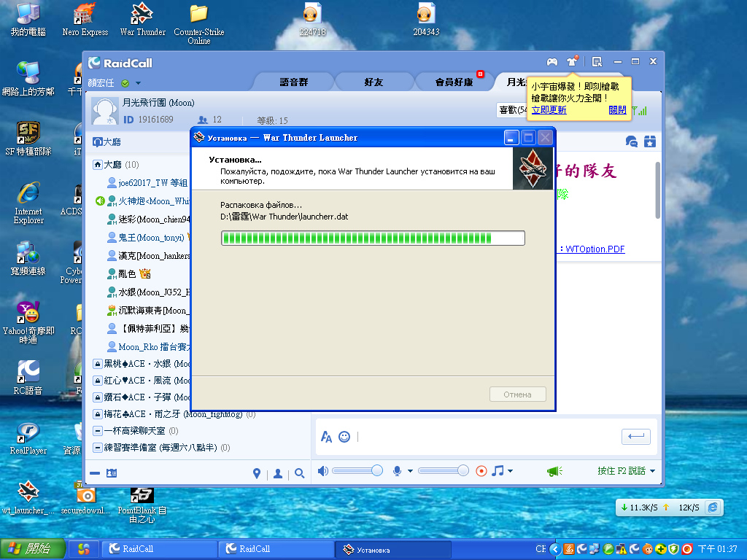
Task: Open the RealPlayer desktop icon
Action: coord(28,437)
